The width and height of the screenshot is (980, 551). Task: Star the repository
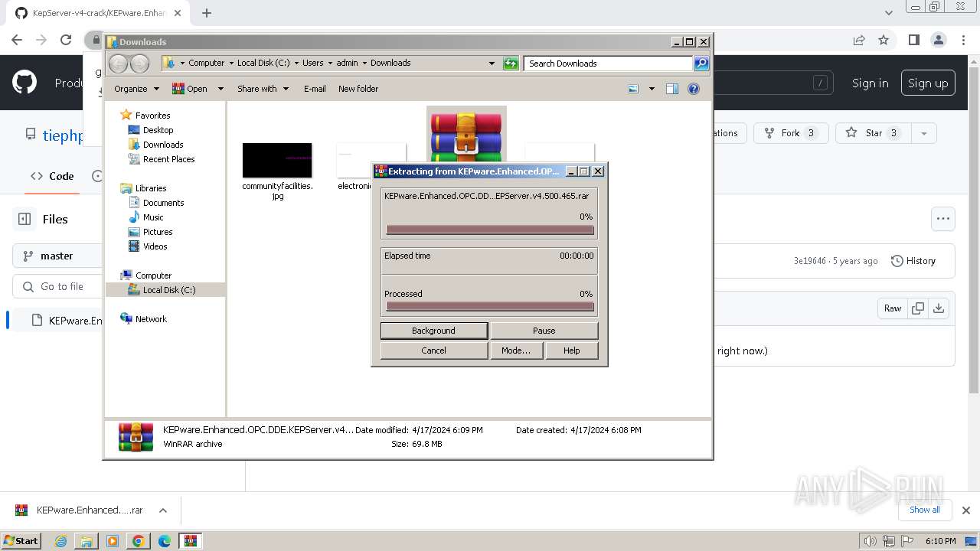point(874,133)
